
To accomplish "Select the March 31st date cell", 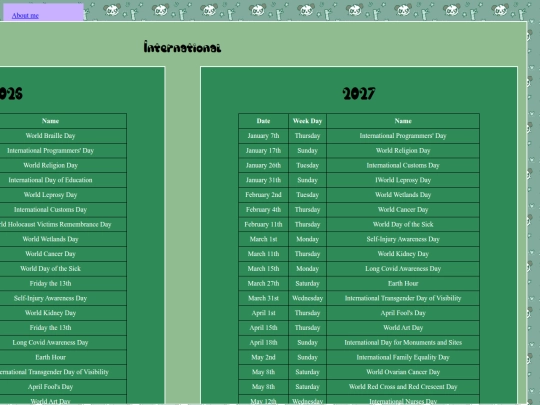I will (x=263, y=298).
